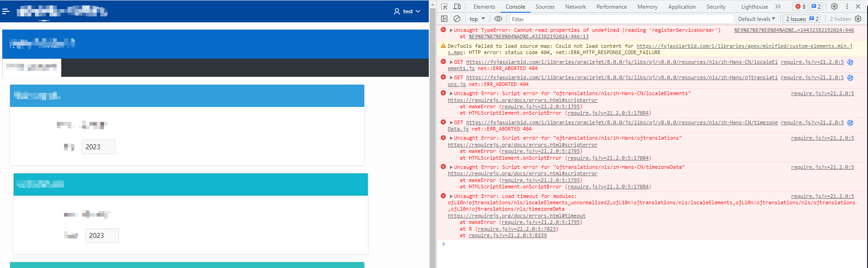
Task: Open network request icon for localeElements.js row
Action: pyautogui.click(x=850, y=62)
